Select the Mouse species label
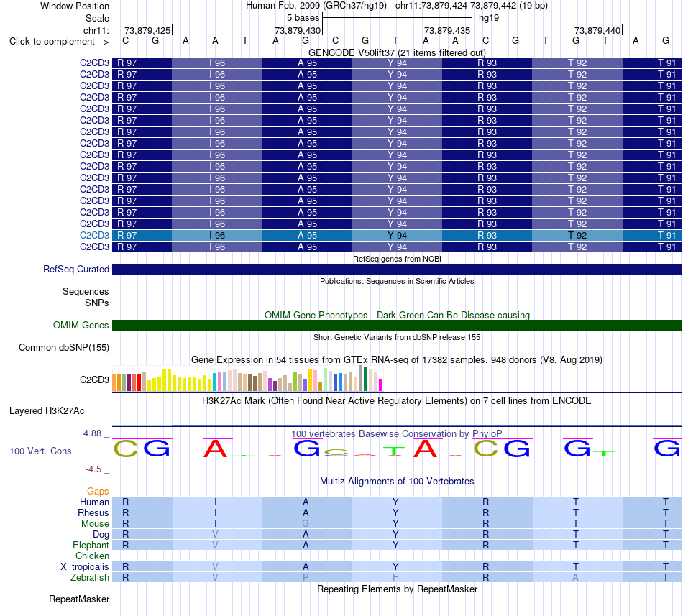This screenshot has height=616, width=683. click(95, 524)
